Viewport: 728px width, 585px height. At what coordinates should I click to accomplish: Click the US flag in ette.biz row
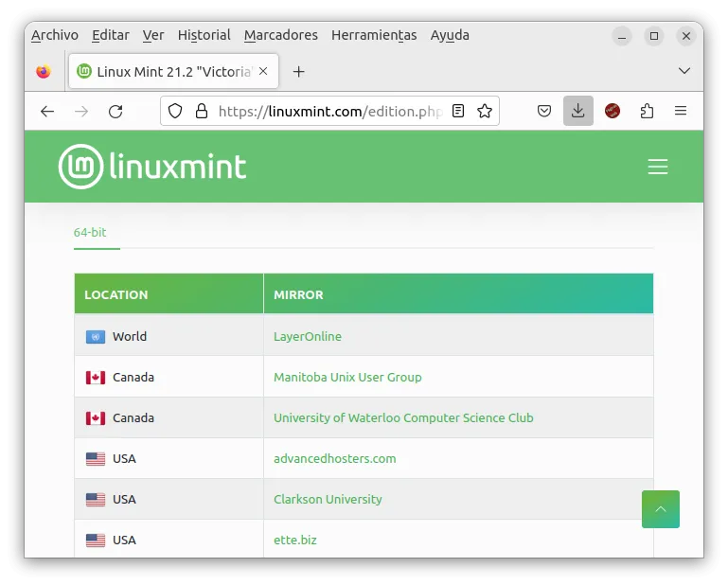click(96, 541)
